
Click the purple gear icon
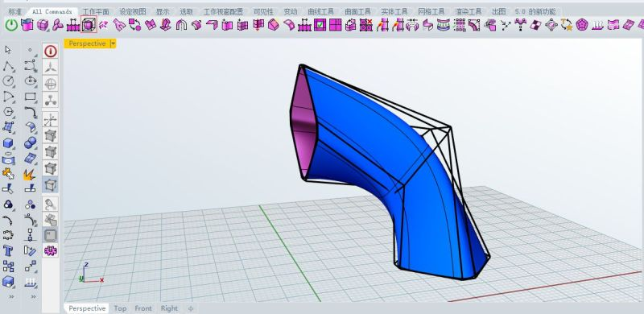[x=50, y=250]
